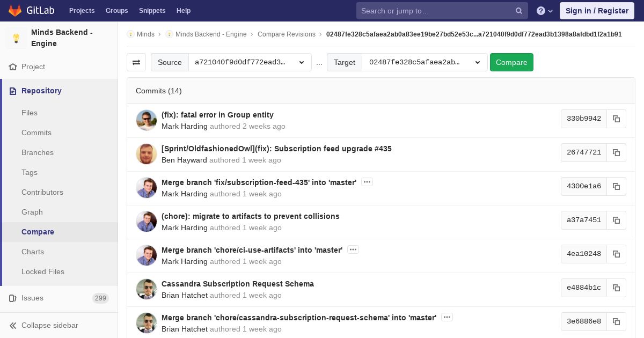This screenshot has width=644, height=338.
Task: Click Sign in / Register
Action: (x=597, y=11)
